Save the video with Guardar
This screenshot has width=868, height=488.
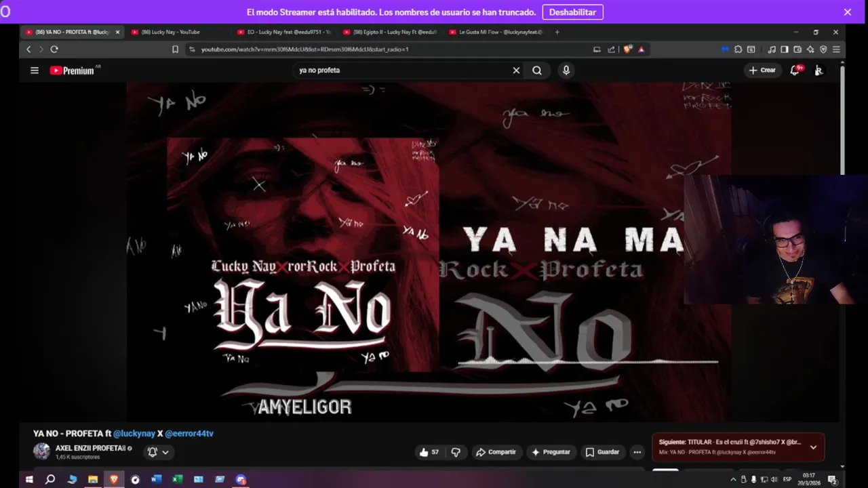602,452
